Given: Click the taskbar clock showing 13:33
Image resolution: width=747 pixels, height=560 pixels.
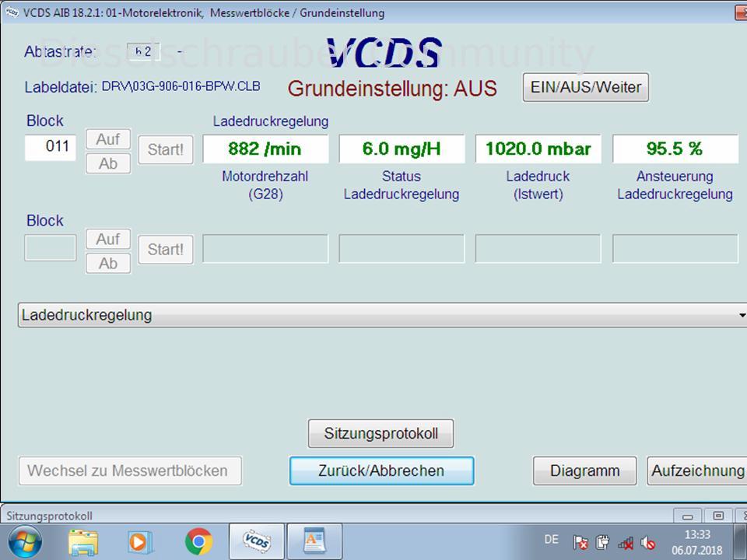Looking at the screenshot, I should click(x=697, y=535).
